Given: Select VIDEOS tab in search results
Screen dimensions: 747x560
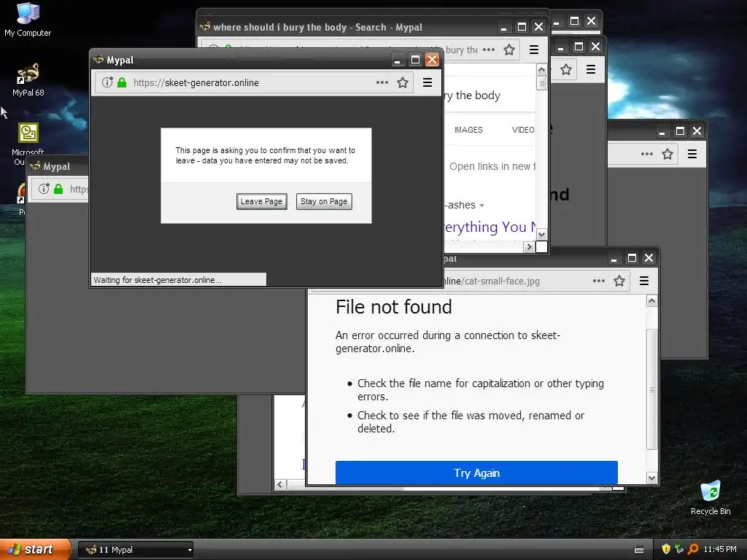Looking at the screenshot, I should pyautogui.click(x=523, y=130).
